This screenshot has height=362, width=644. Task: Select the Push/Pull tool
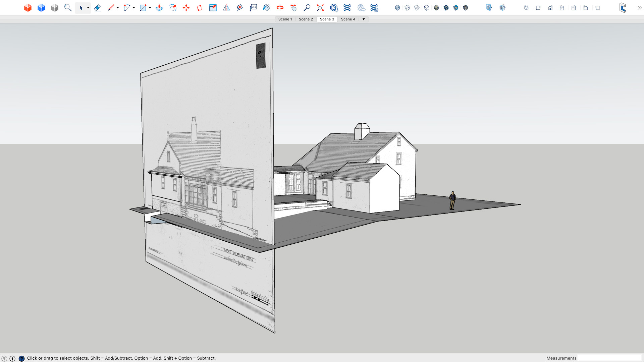(x=159, y=8)
